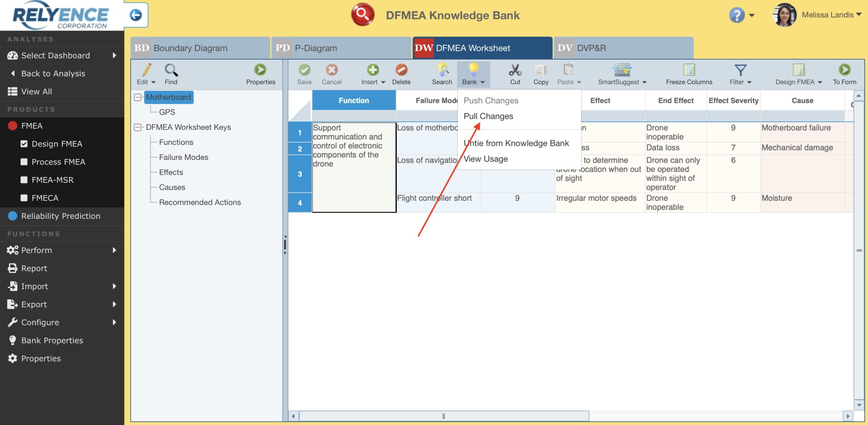Open Report printer item in sidebar
The width and height of the screenshot is (868, 425).
(x=62, y=268)
